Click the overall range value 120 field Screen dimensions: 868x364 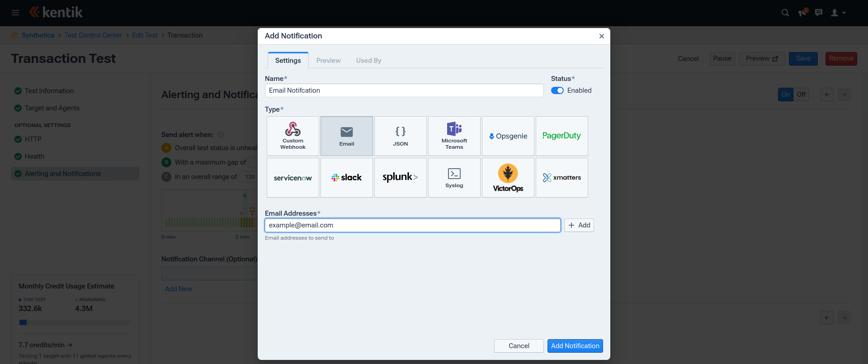point(248,177)
